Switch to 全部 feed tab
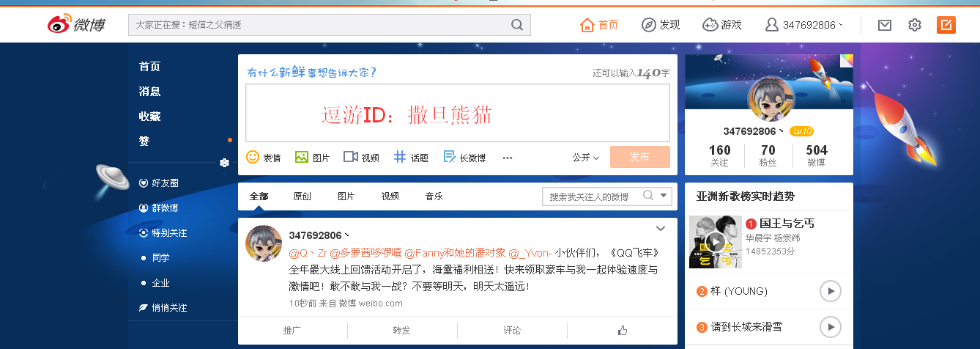980x349 pixels. point(259,196)
